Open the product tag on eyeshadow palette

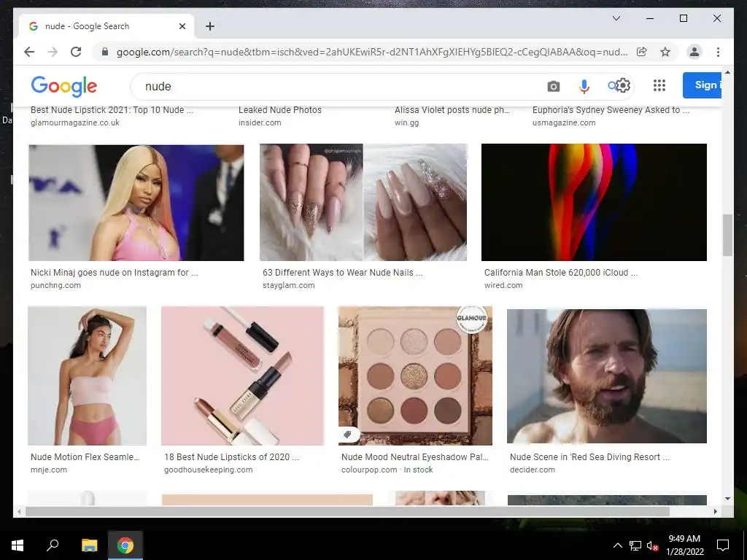348,435
